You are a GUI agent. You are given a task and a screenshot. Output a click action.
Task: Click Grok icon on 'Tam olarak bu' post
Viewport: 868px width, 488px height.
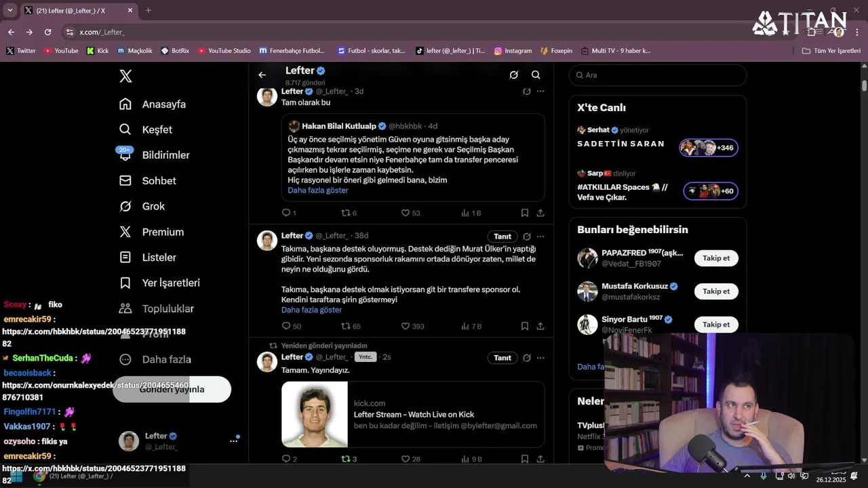(x=527, y=91)
